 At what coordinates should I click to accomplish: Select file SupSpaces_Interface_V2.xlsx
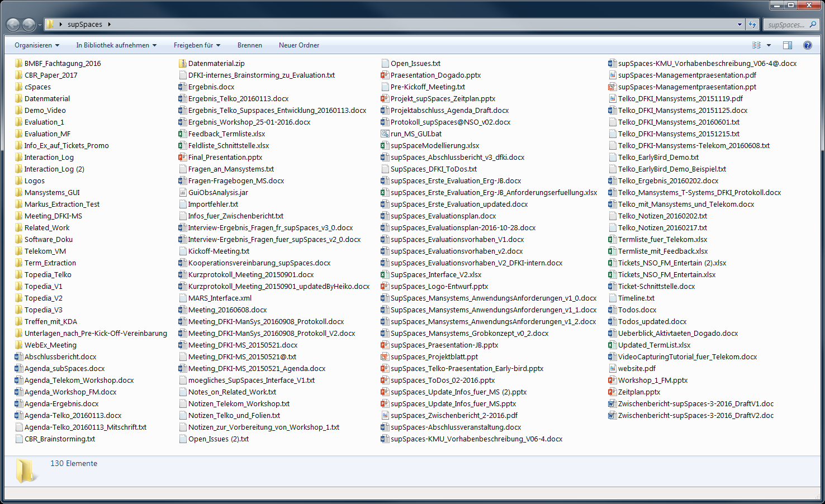432,275
